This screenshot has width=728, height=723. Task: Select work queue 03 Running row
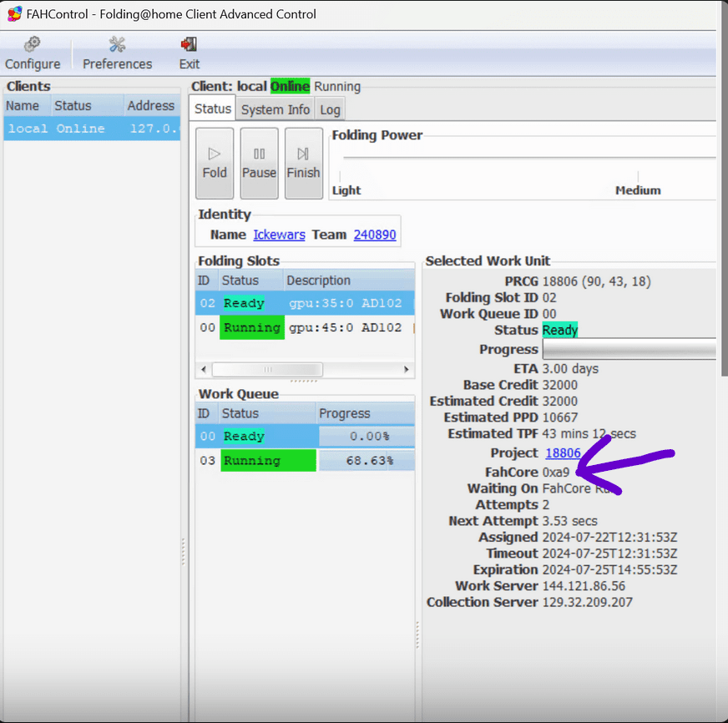click(305, 460)
